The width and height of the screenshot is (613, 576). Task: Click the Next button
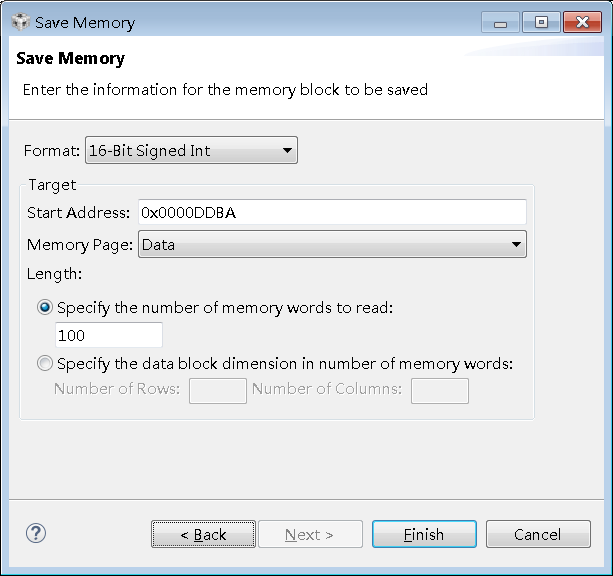309,535
